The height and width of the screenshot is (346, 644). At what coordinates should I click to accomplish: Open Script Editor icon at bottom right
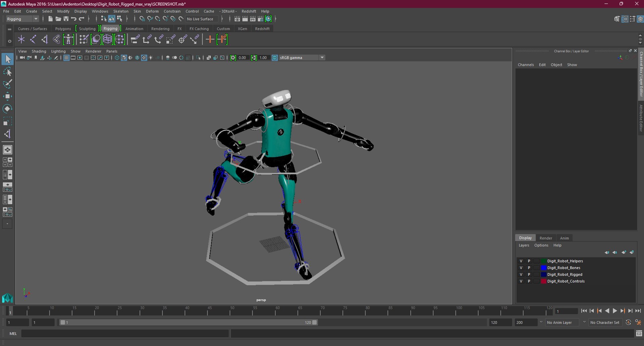click(639, 334)
